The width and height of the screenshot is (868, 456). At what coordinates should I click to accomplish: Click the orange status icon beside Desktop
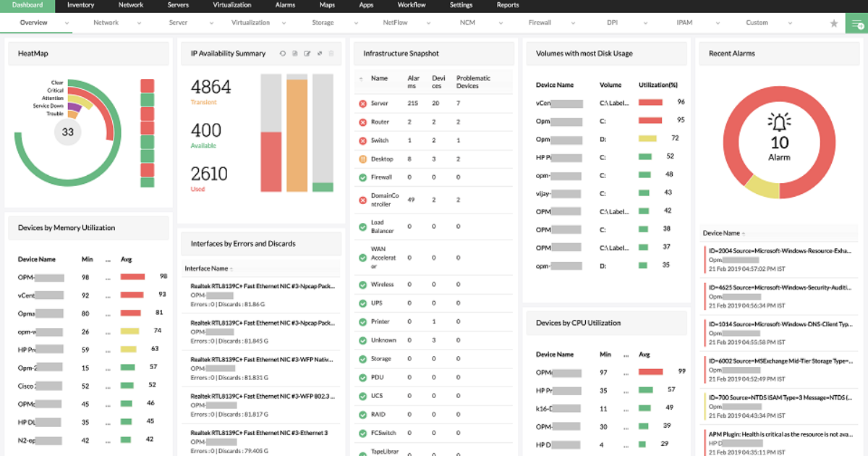[362, 159]
